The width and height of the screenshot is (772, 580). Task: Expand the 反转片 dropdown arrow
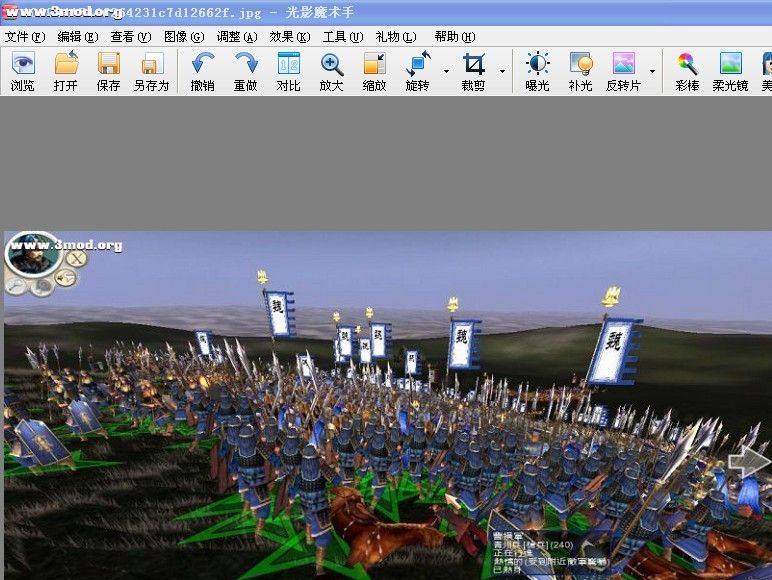tap(653, 72)
